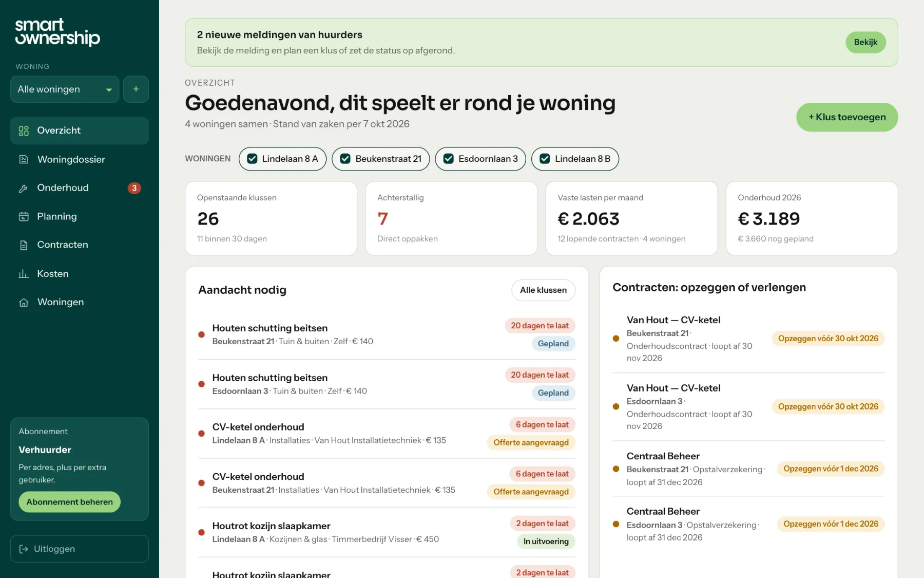Navigate to Kosten in the sidebar
The width and height of the screenshot is (924, 578).
[80, 274]
